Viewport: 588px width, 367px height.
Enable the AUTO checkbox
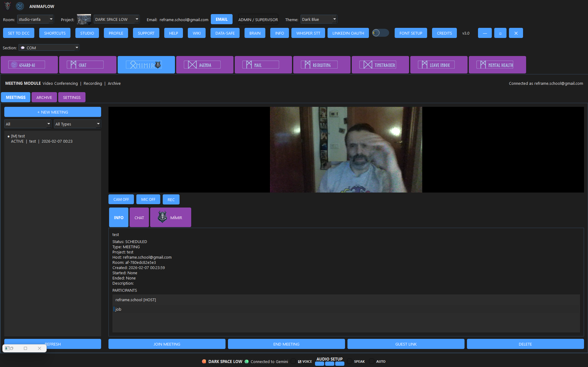[x=372, y=361]
